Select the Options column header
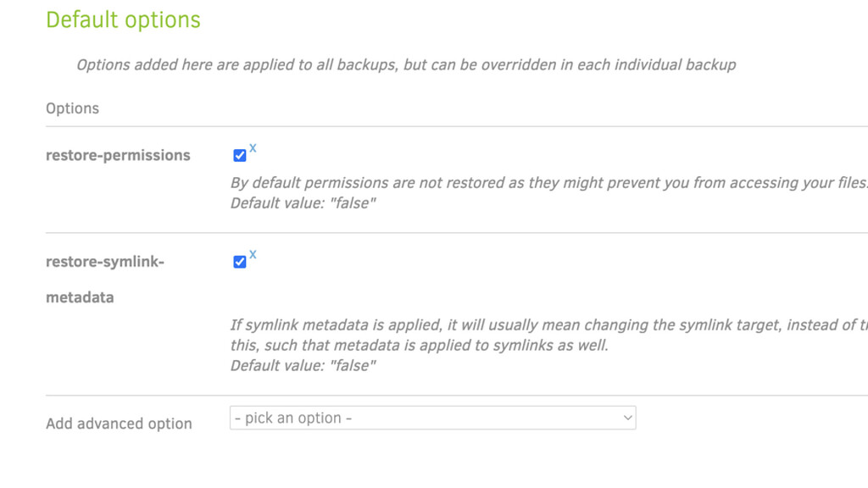 point(73,108)
